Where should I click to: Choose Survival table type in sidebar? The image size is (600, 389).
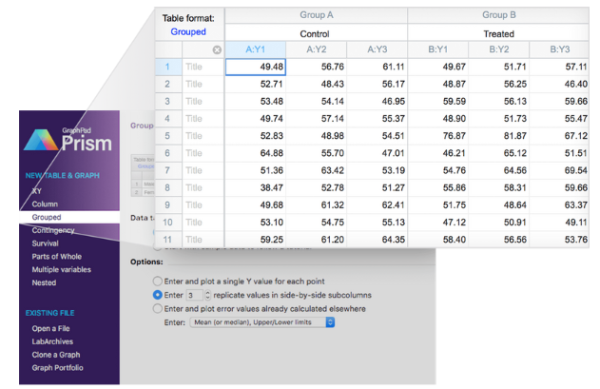(x=45, y=243)
